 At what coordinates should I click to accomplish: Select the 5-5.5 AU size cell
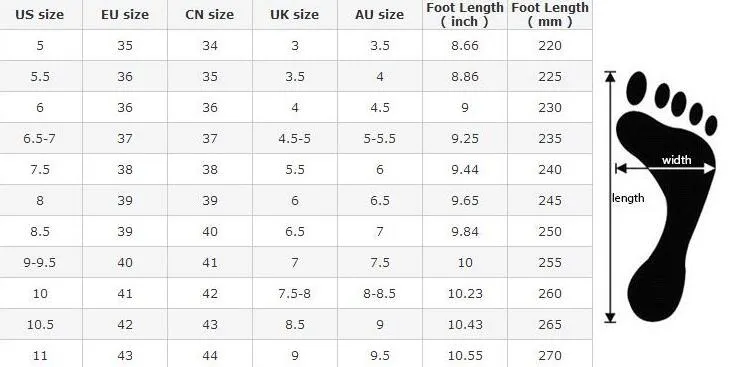click(379, 138)
